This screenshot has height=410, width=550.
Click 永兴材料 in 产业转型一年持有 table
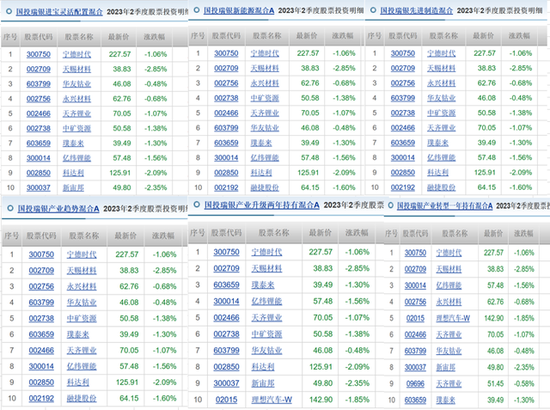(x=449, y=302)
